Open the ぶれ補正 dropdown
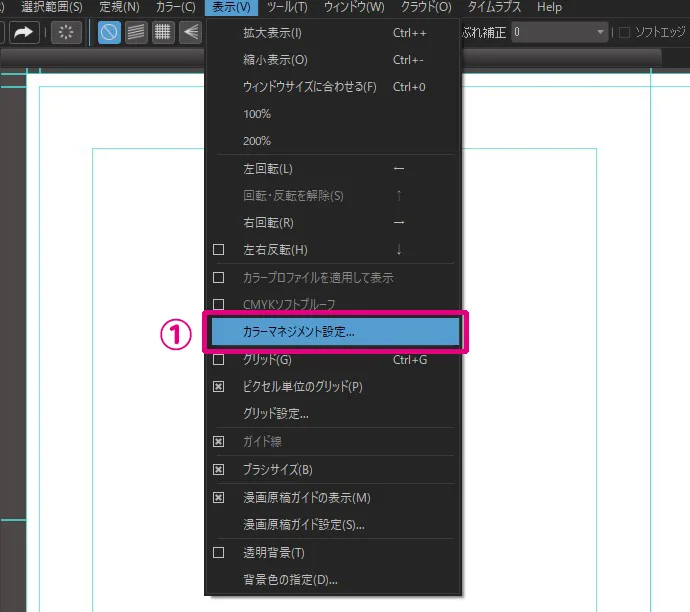The width and height of the screenshot is (690, 612). pos(601,32)
